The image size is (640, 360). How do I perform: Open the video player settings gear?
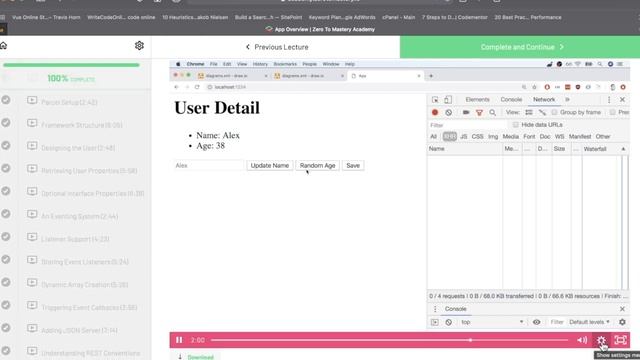601,340
